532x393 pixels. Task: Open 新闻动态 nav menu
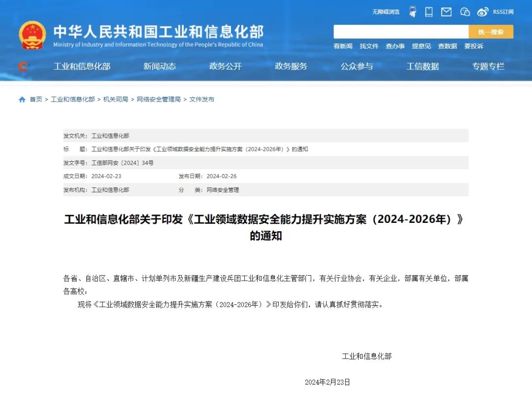tap(160, 66)
